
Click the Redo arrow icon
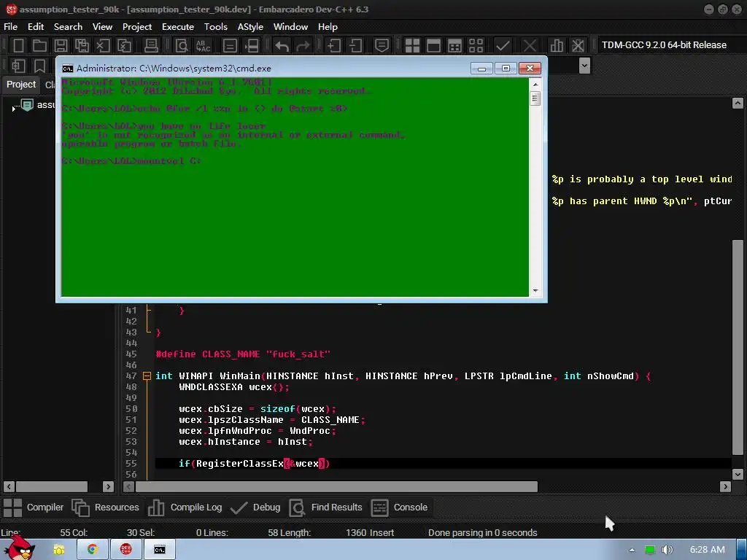click(303, 45)
